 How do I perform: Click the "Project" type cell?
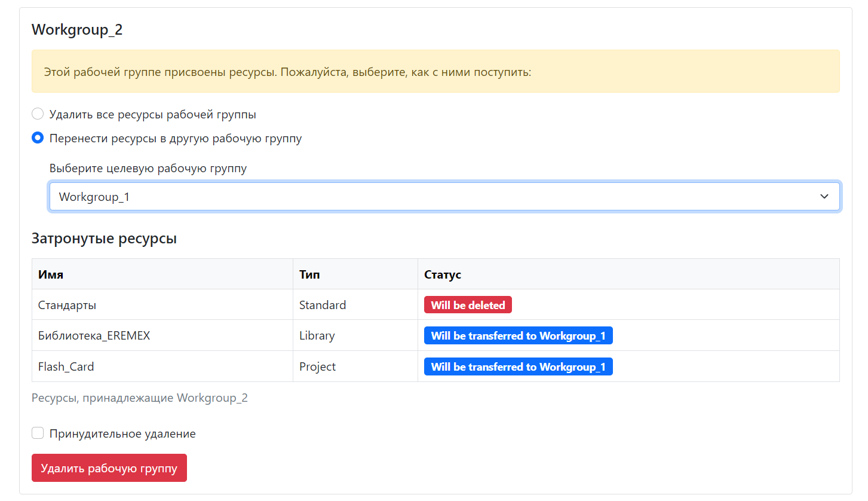(317, 366)
